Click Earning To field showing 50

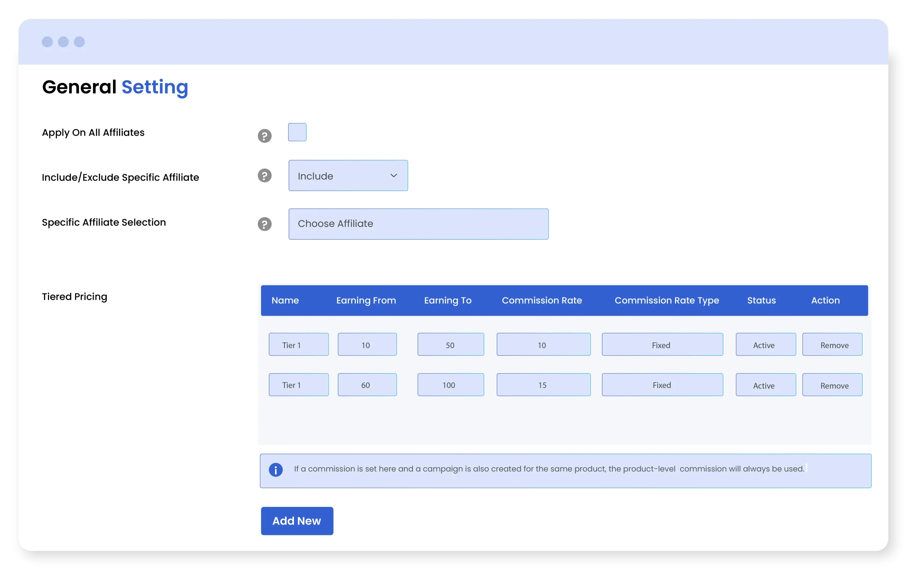(450, 345)
